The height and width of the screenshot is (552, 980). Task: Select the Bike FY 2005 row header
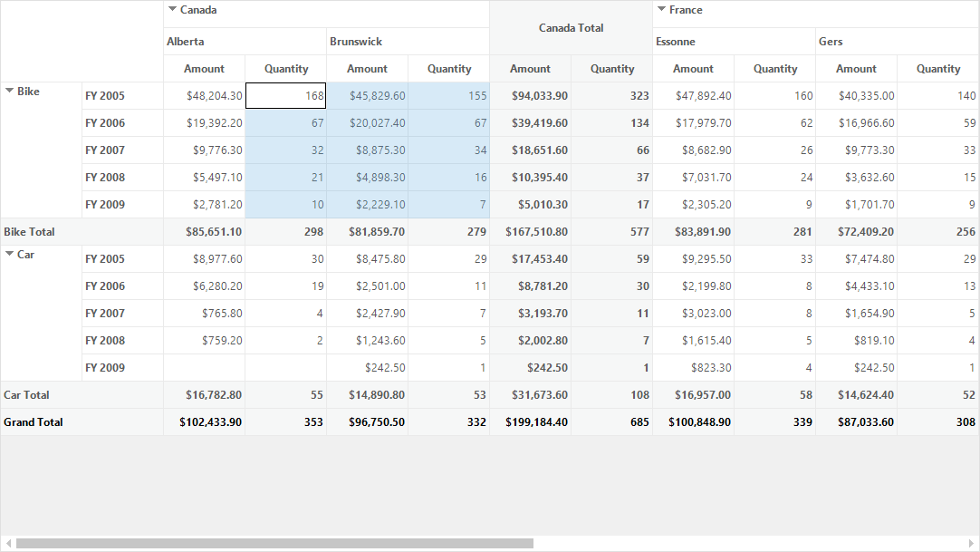pos(122,96)
